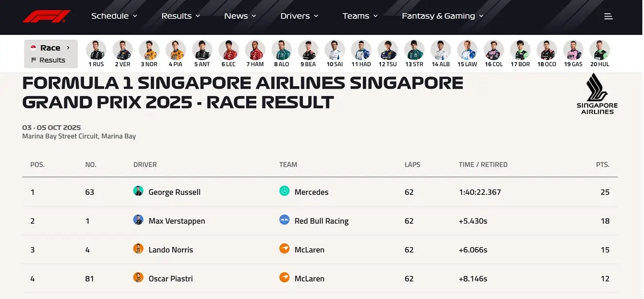
Task: Select the LEC driver thumbnail
Action: [x=229, y=53]
